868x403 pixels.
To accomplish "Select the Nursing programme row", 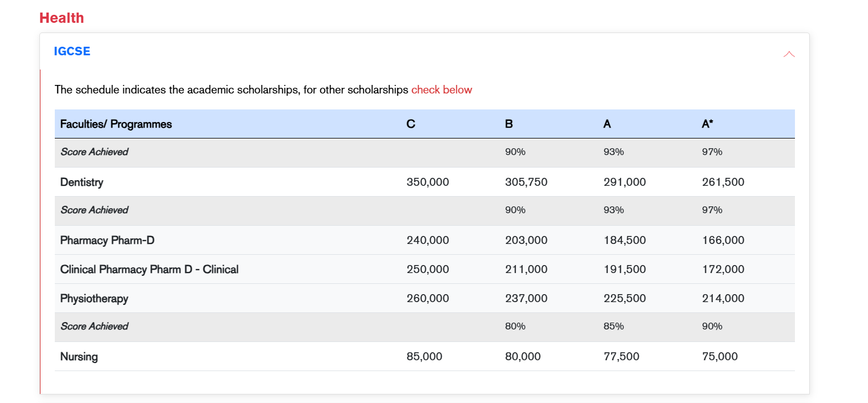I will click(x=79, y=357).
